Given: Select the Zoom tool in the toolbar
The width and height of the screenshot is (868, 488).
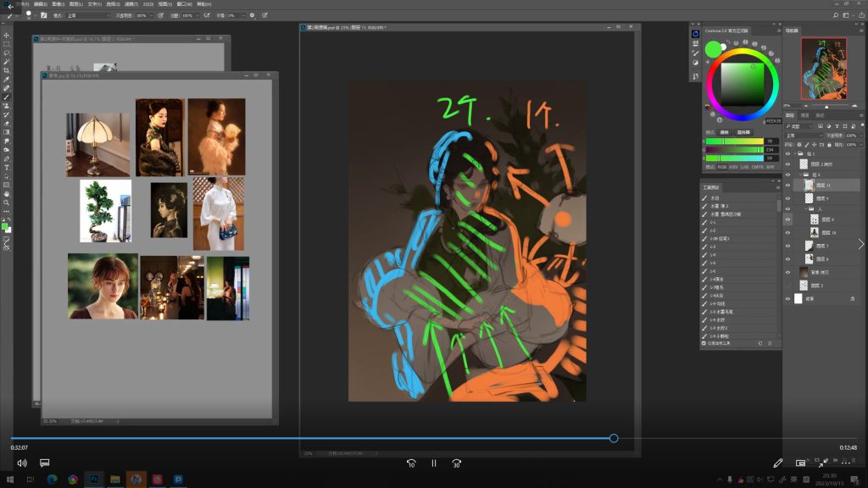Looking at the screenshot, I should (7, 202).
